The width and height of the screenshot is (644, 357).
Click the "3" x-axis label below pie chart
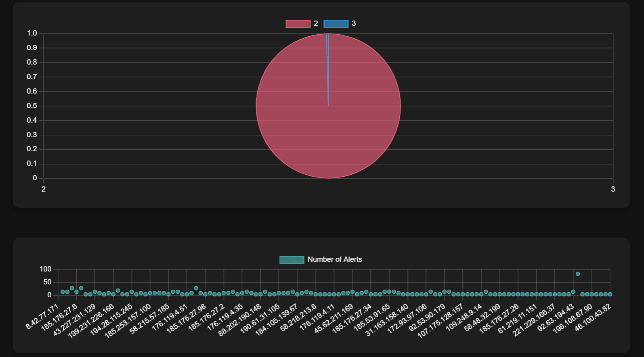click(x=613, y=189)
